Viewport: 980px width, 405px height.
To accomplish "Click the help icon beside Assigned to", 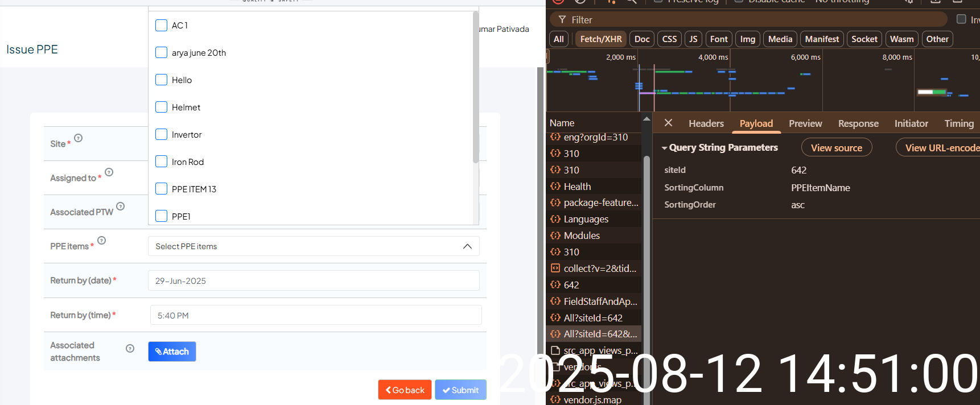I will pos(109,172).
